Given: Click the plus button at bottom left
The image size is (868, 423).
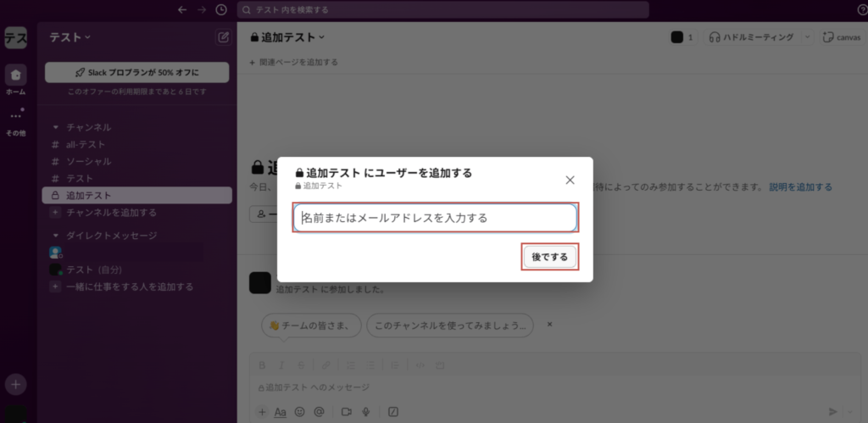Looking at the screenshot, I should pos(16,384).
